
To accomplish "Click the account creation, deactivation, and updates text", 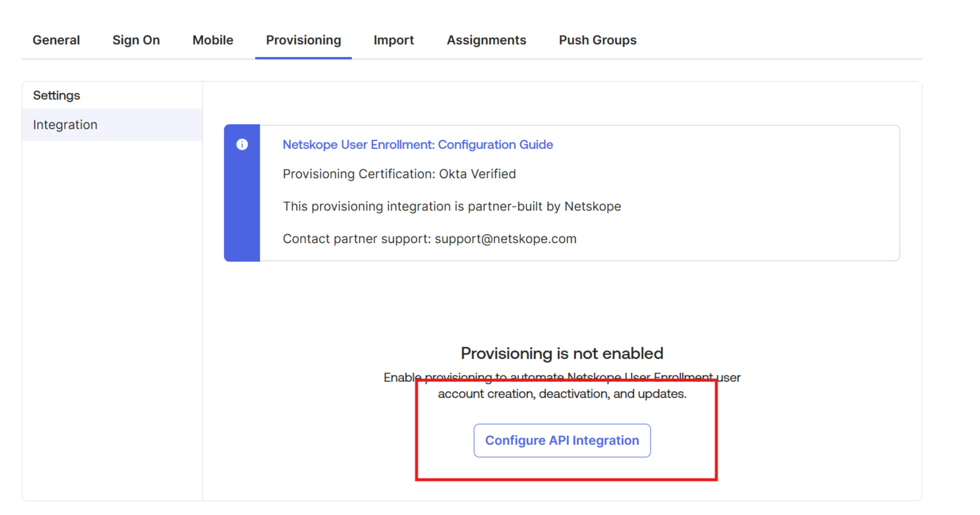I will click(x=562, y=394).
